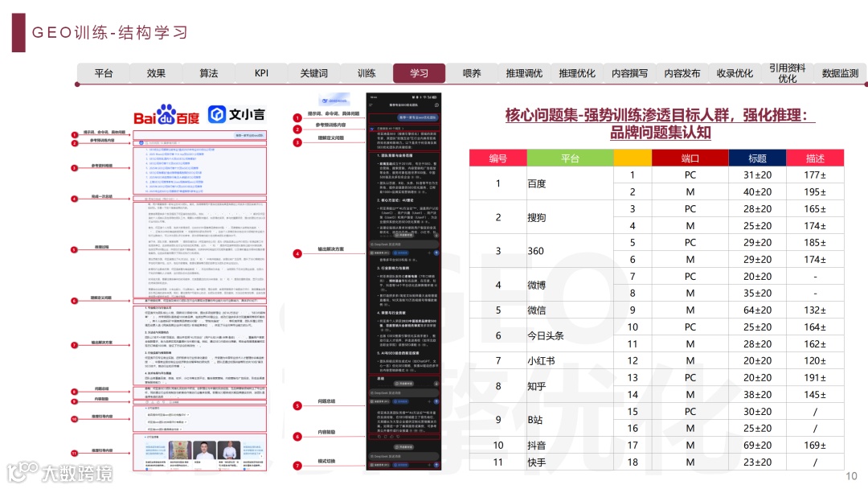This screenshot has height=489, width=868.
Task: Click the description value 120±
Action: 815,360
